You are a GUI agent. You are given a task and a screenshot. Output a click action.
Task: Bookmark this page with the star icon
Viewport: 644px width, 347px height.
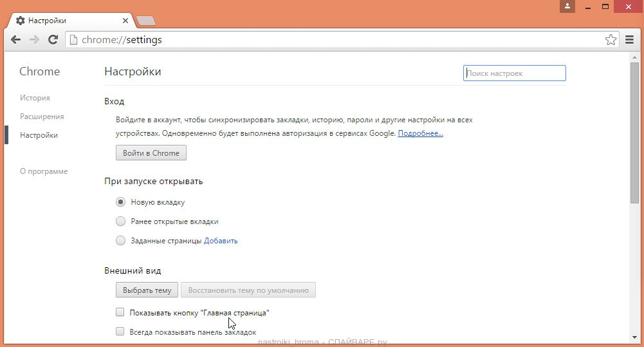[611, 39]
